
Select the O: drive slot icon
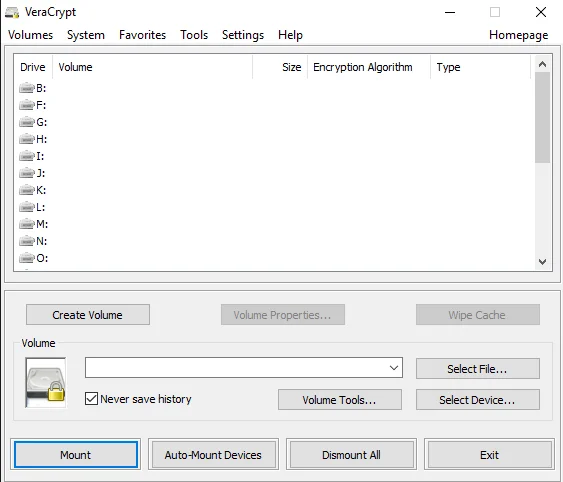[27, 258]
